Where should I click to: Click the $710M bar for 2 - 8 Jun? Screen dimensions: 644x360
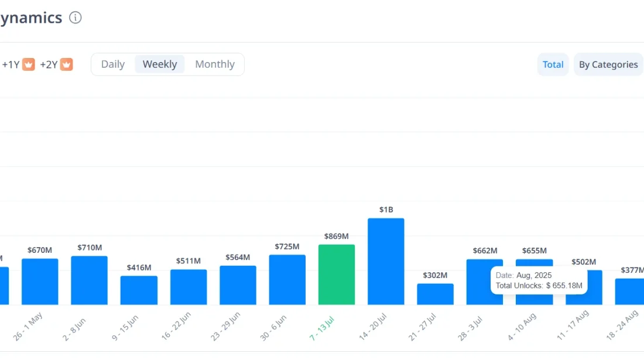[x=89, y=280]
